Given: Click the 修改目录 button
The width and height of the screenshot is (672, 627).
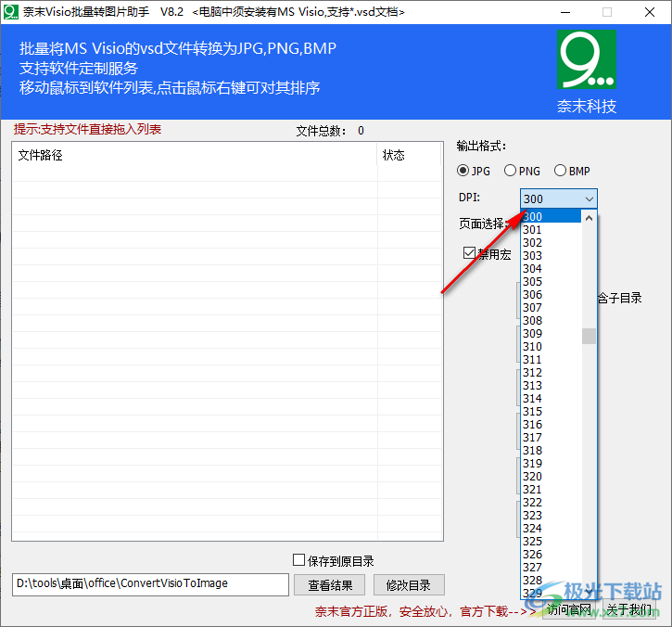Looking at the screenshot, I should (x=409, y=585).
